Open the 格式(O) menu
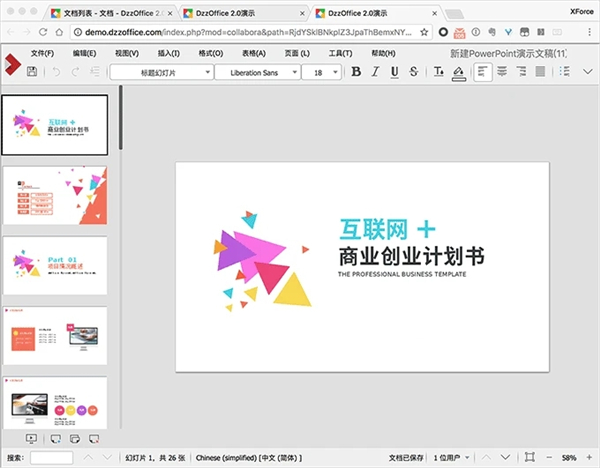The image size is (600, 468). 211,52
